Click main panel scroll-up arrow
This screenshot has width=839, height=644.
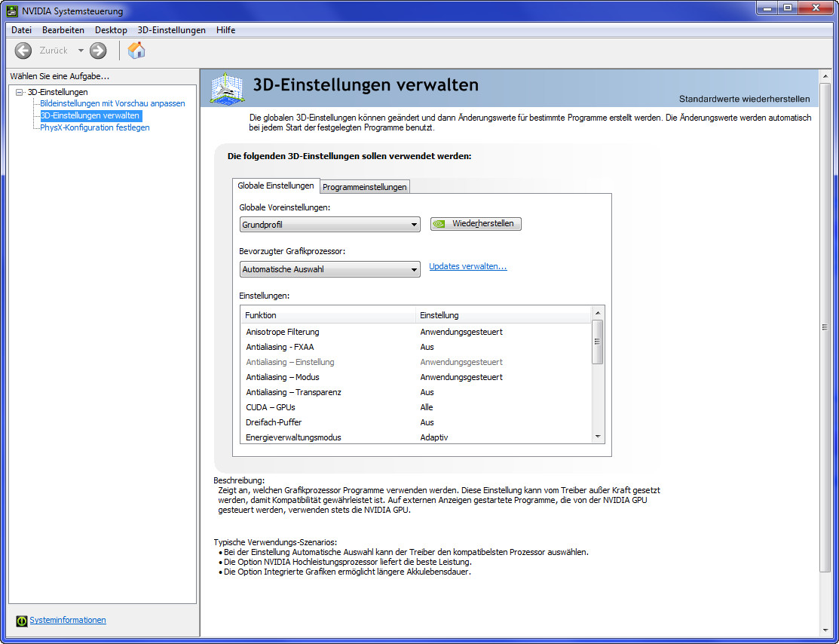[x=825, y=77]
